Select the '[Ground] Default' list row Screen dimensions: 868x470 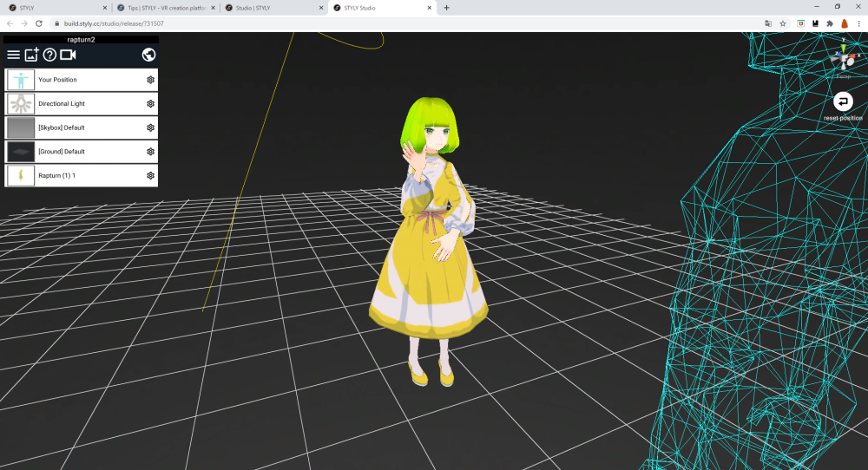[x=82, y=152]
